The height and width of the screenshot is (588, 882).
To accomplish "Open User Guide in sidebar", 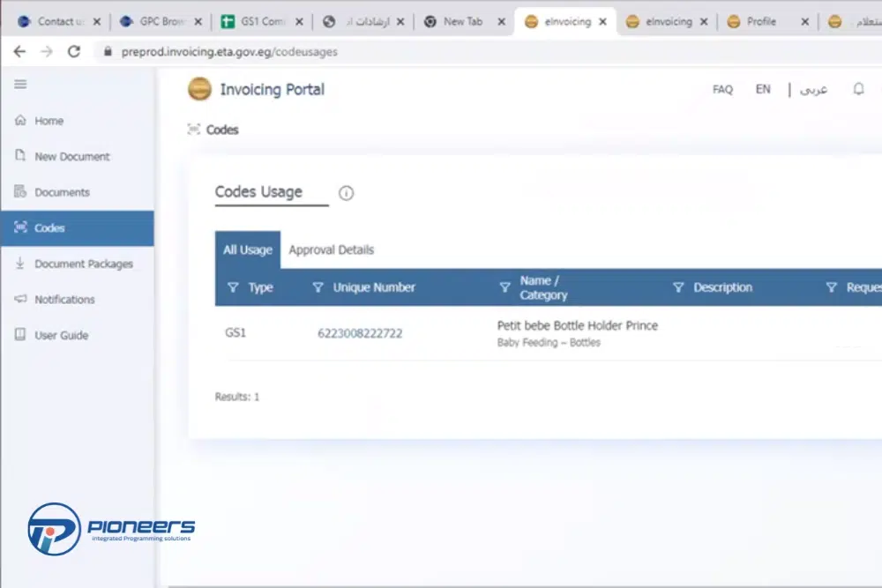I will tap(61, 335).
